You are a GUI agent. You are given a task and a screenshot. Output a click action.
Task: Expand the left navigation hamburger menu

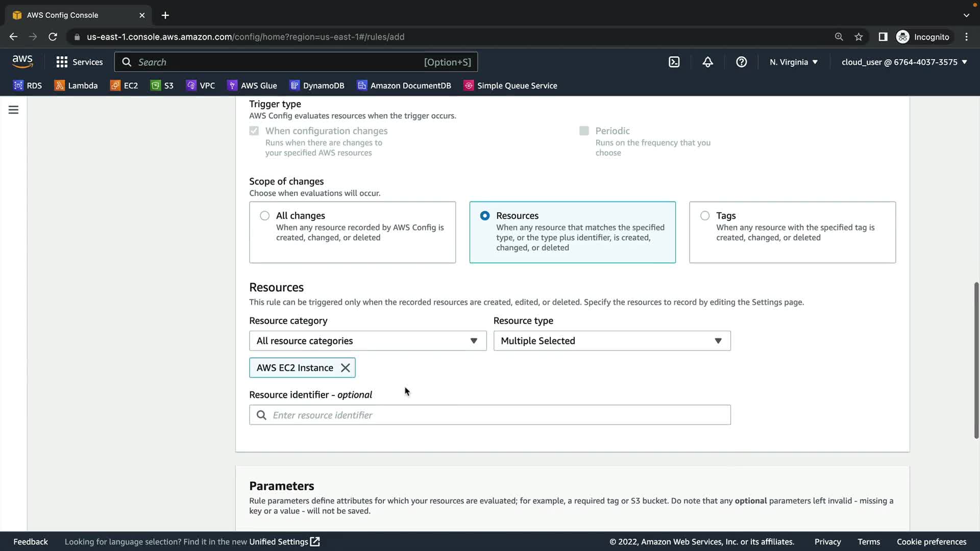[14, 110]
